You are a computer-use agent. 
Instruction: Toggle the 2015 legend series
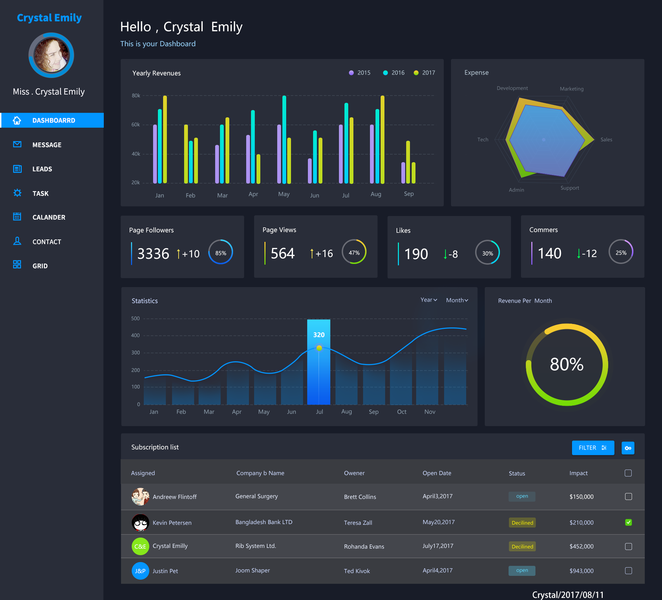coord(359,73)
